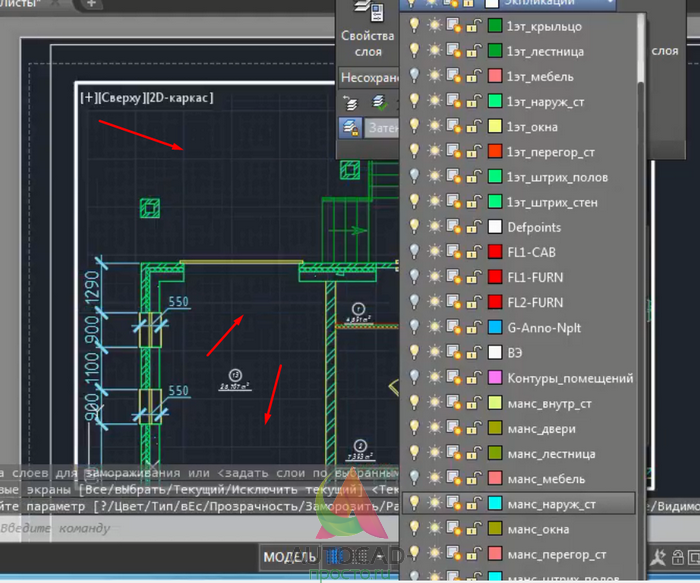The height and width of the screenshot is (583, 700).
Task: Click viewport freeze icon of 1эт_штрих_стен layer
Action: pyautogui.click(x=454, y=202)
